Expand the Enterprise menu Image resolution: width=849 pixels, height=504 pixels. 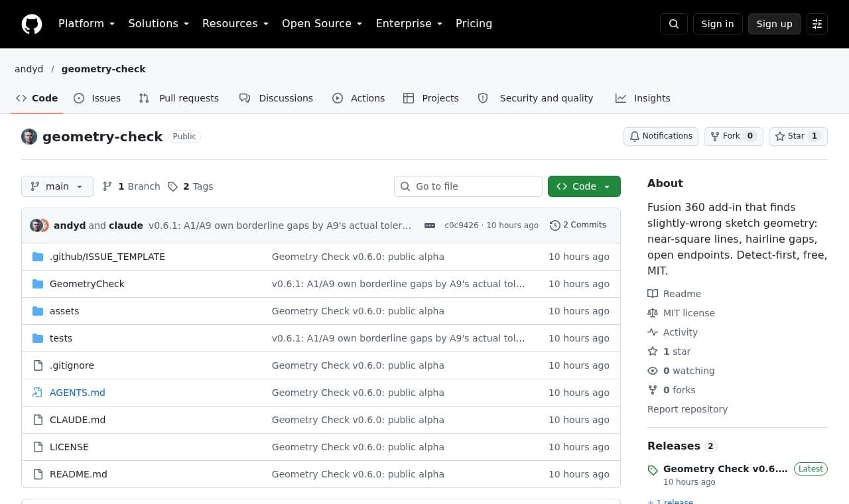(409, 24)
